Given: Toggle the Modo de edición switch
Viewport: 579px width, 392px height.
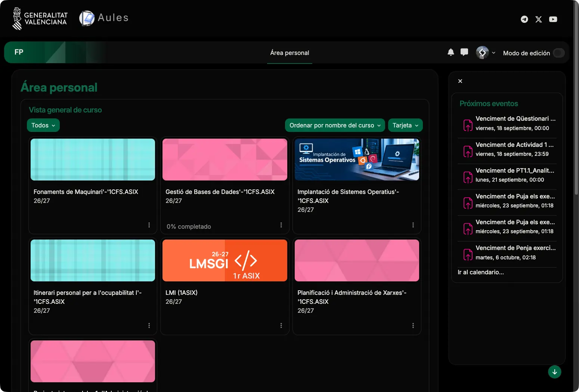Looking at the screenshot, I should (559, 53).
